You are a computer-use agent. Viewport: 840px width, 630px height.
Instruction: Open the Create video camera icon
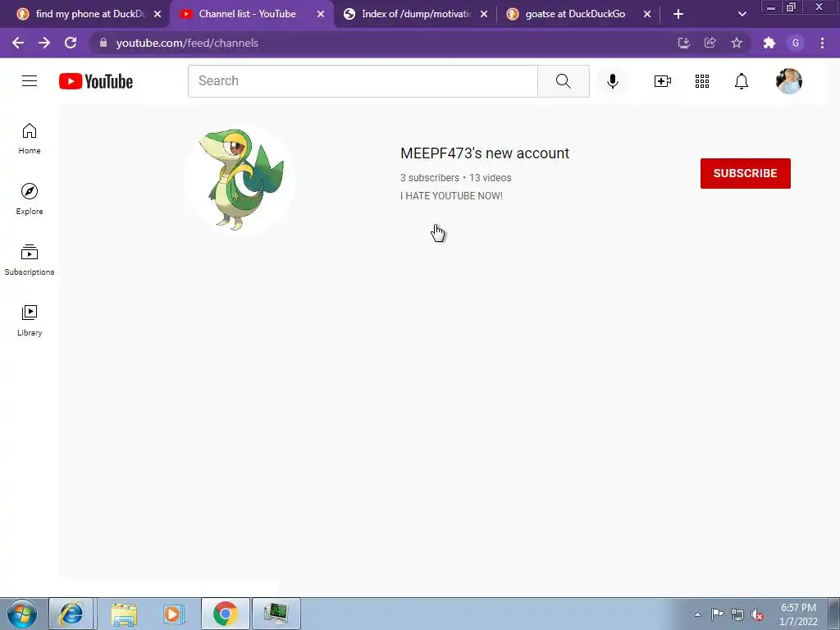tap(662, 81)
